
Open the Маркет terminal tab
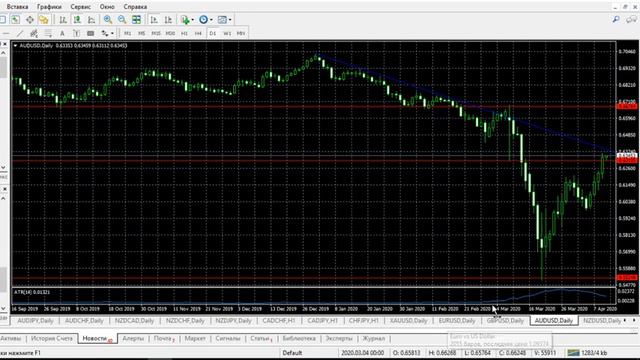coord(195,338)
